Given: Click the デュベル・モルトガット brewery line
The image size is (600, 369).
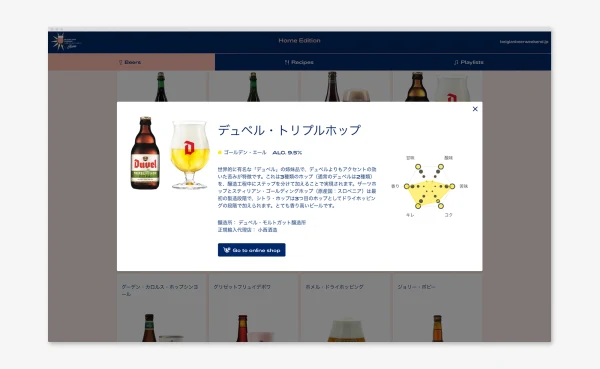Looking at the screenshot, I should coord(262,222).
